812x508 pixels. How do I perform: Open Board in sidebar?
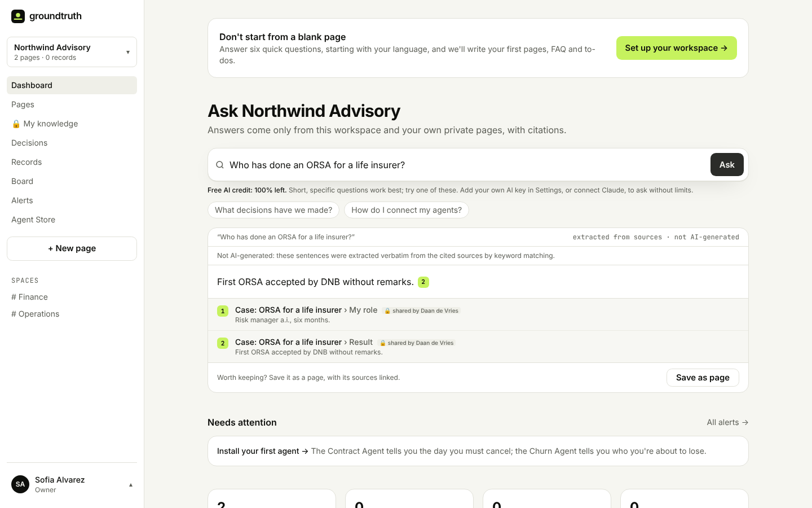[72, 181]
